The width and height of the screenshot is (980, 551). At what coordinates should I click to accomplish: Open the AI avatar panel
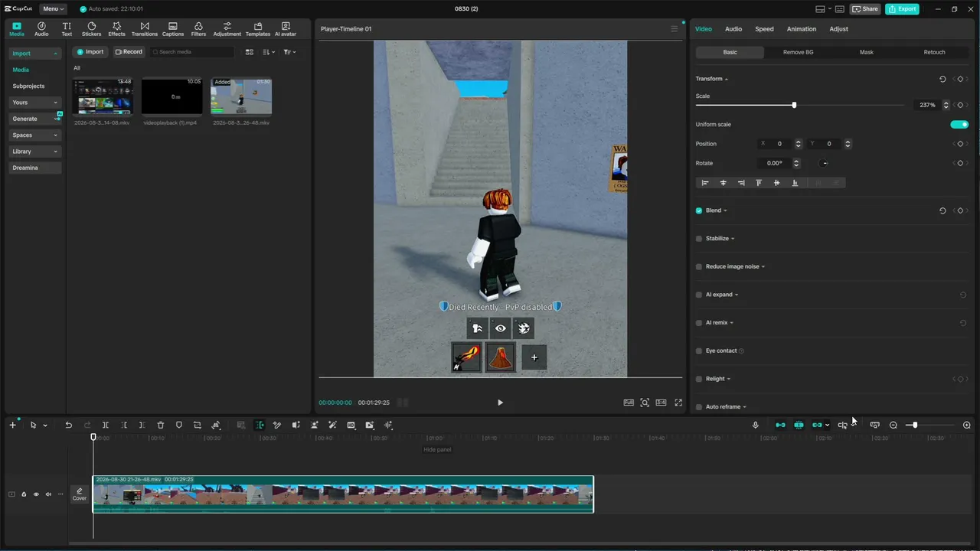(x=286, y=29)
